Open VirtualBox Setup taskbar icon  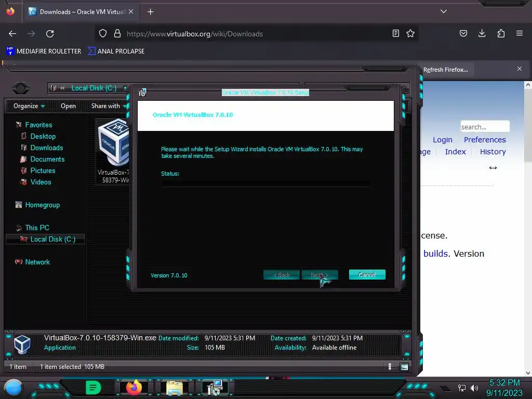(x=215, y=388)
